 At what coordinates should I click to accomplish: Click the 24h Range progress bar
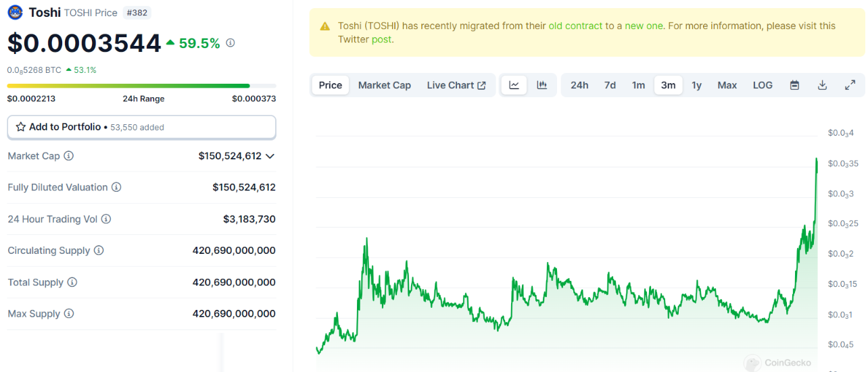pyautogui.click(x=141, y=86)
